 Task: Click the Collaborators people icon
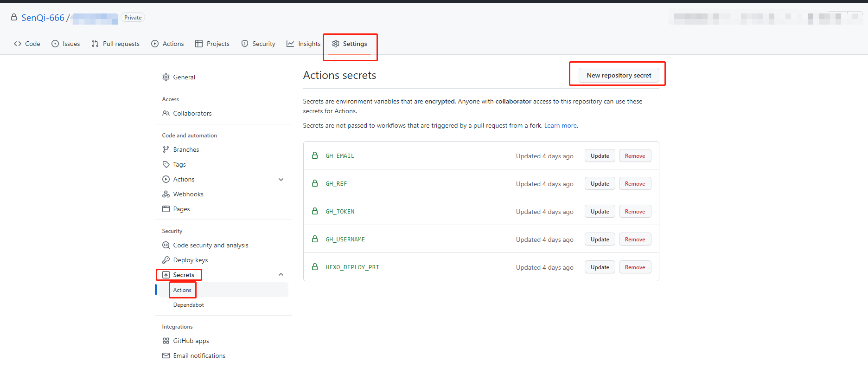[x=166, y=113]
